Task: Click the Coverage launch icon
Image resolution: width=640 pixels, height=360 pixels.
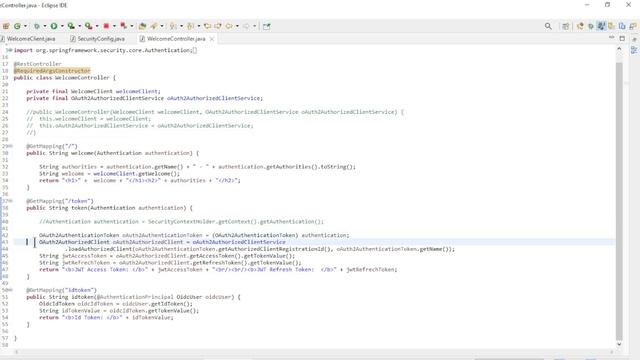Action: click(71, 26)
